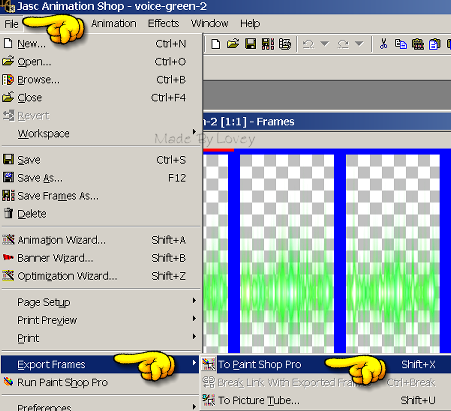This screenshot has height=411, width=451.
Task: Expand the Export Frames submenu
Action: coord(101,364)
